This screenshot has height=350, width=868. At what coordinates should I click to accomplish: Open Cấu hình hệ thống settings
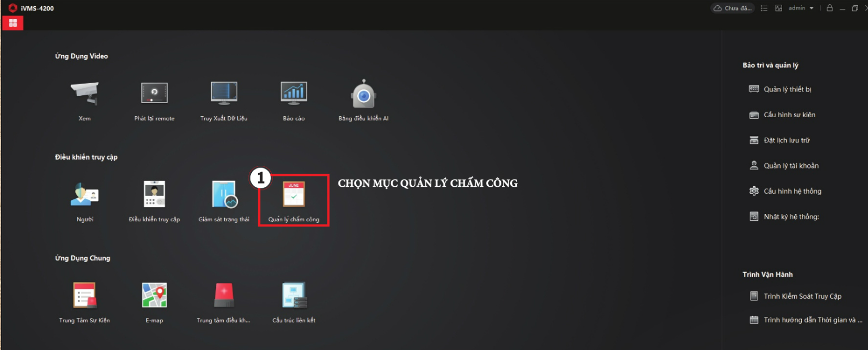pyautogui.click(x=785, y=191)
